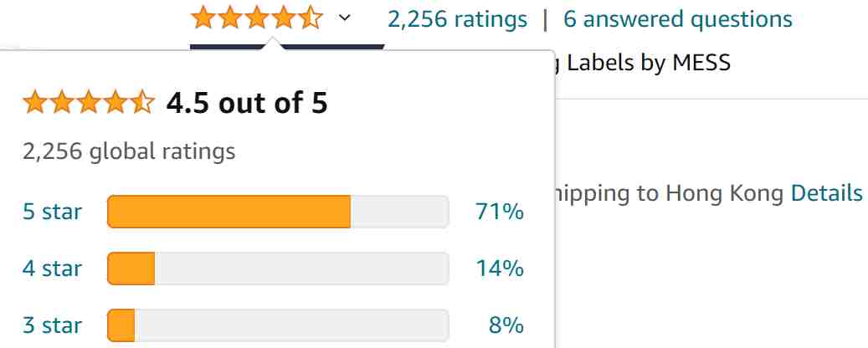
Task: Collapse the ratings popover chevron arrow
Action: pyautogui.click(x=344, y=18)
